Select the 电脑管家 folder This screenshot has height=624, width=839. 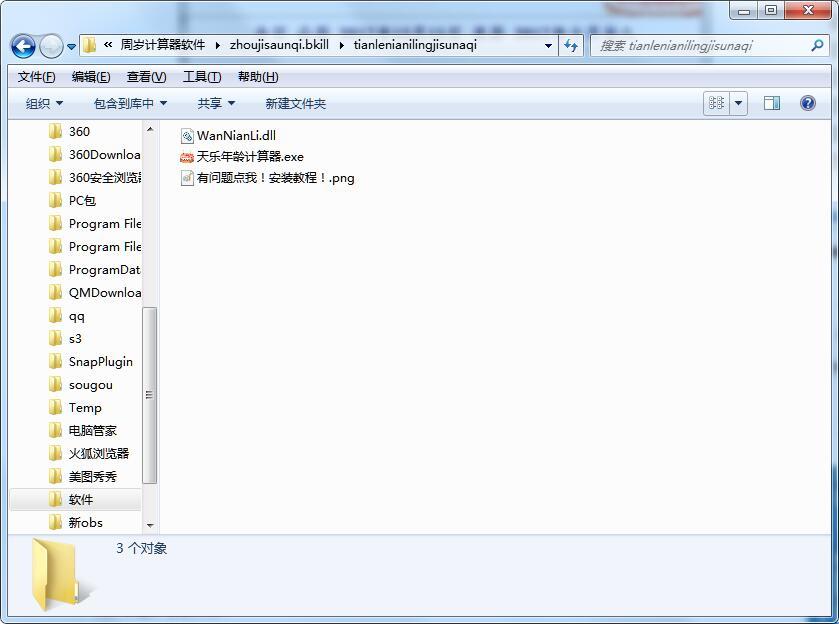pyautogui.click(x=92, y=431)
